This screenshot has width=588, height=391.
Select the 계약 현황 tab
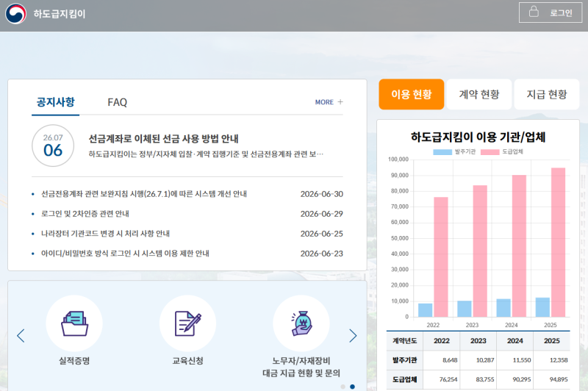pyautogui.click(x=479, y=94)
